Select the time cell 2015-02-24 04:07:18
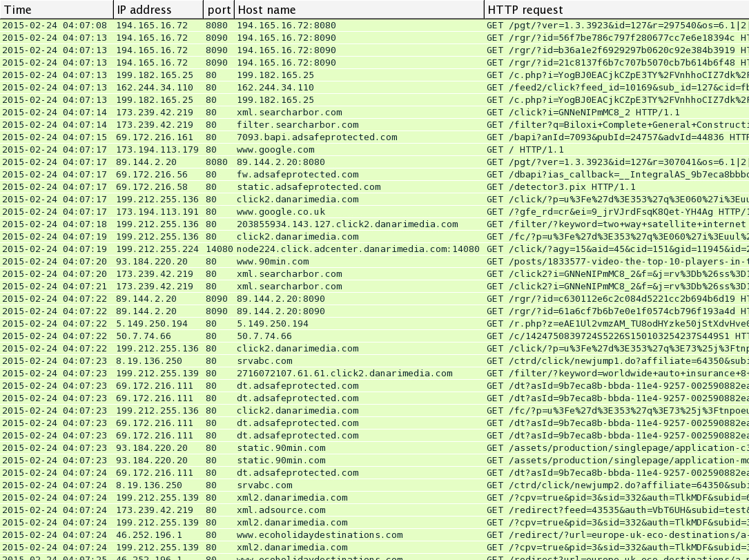Screen dimensions: 749x560 55,224
